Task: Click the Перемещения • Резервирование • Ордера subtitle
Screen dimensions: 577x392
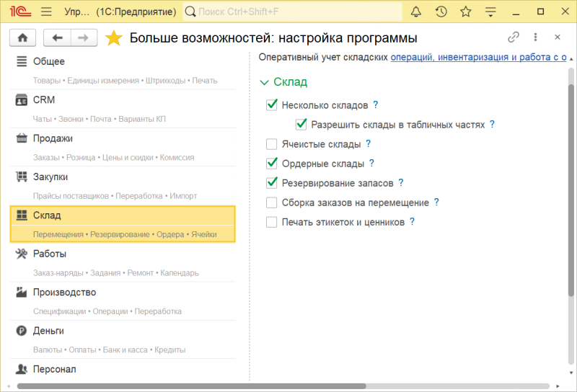Action: [x=125, y=235]
